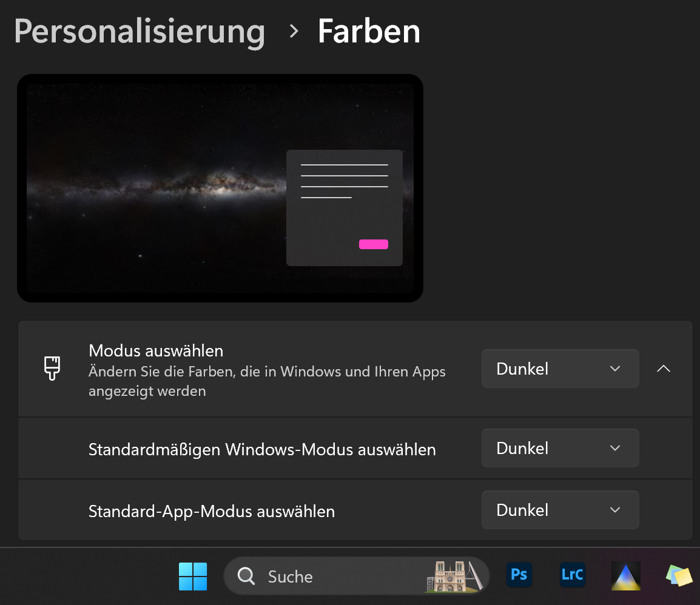Open Sticky Notes from the taskbar
Viewport: 700px width, 605px height.
[x=679, y=576]
